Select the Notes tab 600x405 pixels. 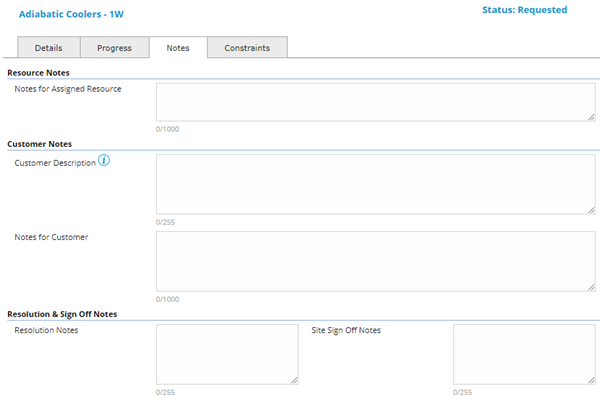point(177,47)
